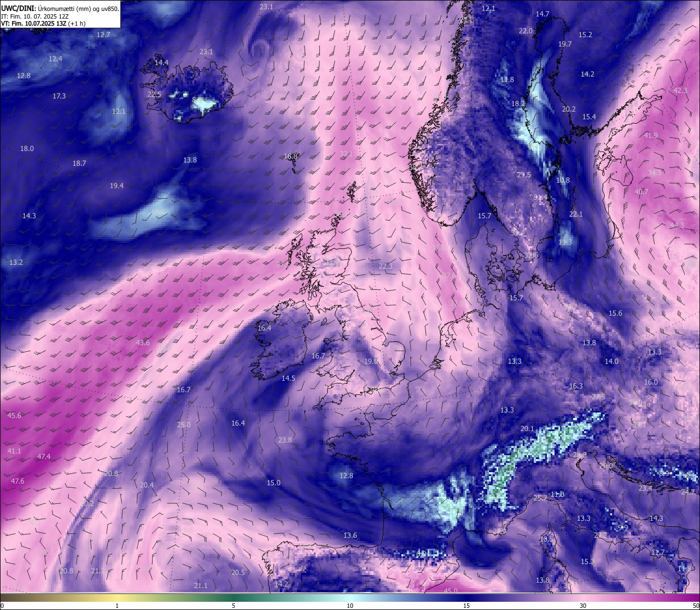Select the 16.0 map value
This screenshot has height=610, width=700.
(x=651, y=382)
